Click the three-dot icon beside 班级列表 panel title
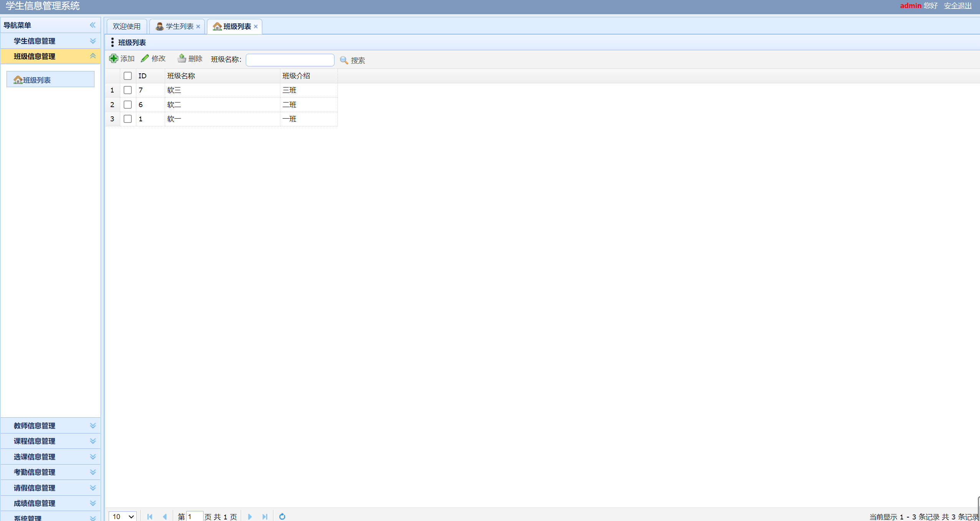The width and height of the screenshot is (980, 521). tap(112, 42)
